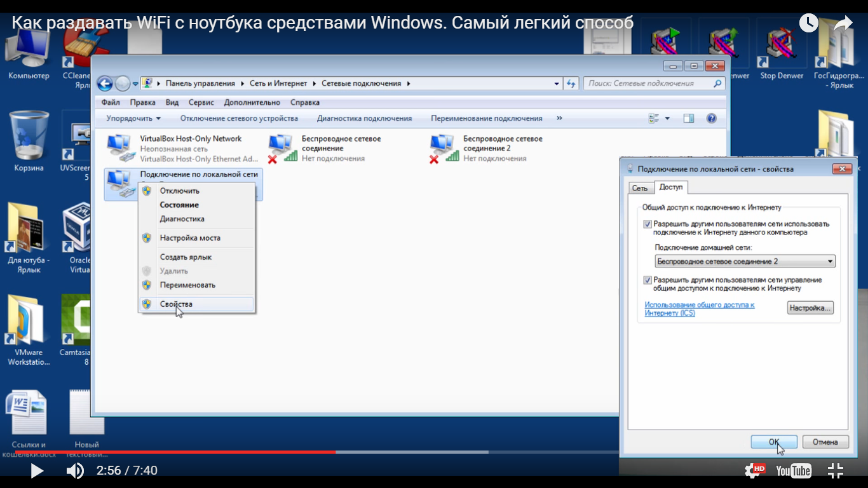Expand the Упорядочить dropdown
Image resolution: width=868 pixels, height=488 pixels.
click(x=133, y=118)
